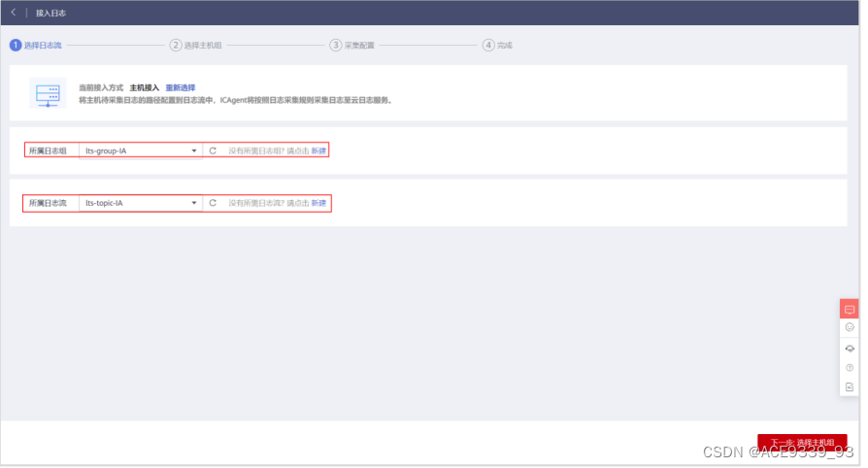Click 新建 link for log group
Screen dimensions: 868x468
coord(318,150)
